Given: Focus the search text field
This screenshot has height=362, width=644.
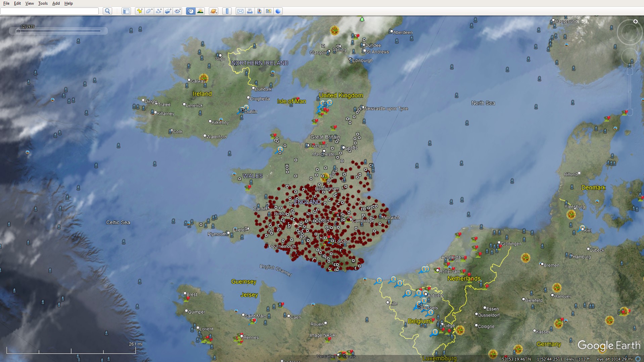Looking at the screenshot, I should tap(49, 11).
